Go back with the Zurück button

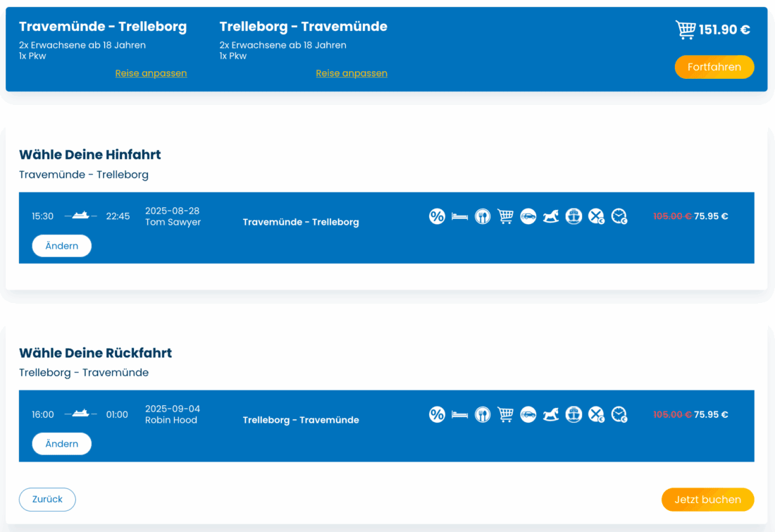(47, 500)
